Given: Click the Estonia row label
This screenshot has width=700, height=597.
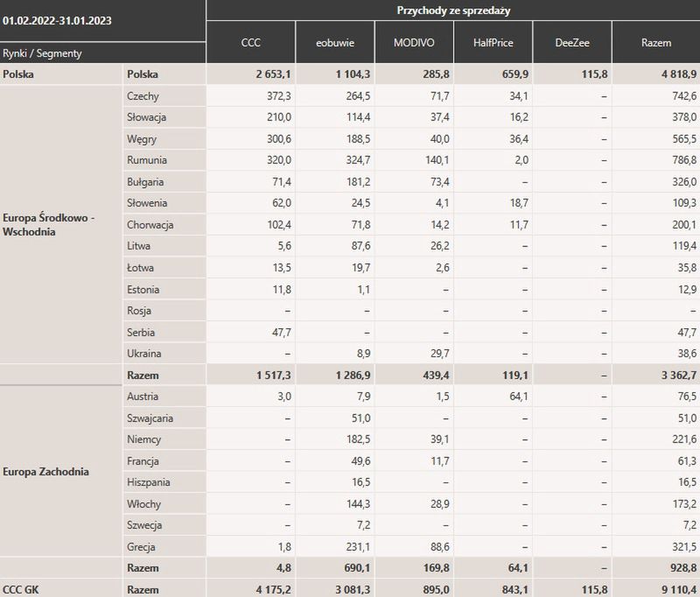Looking at the screenshot, I should 143,290.
